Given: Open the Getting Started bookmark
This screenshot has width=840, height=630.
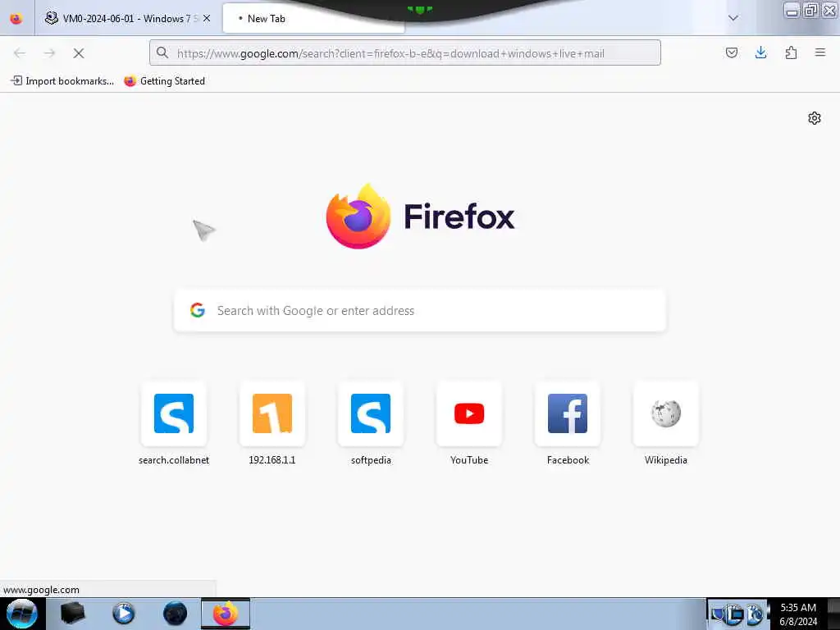Looking at the screenshot, I should pos(164,81).
